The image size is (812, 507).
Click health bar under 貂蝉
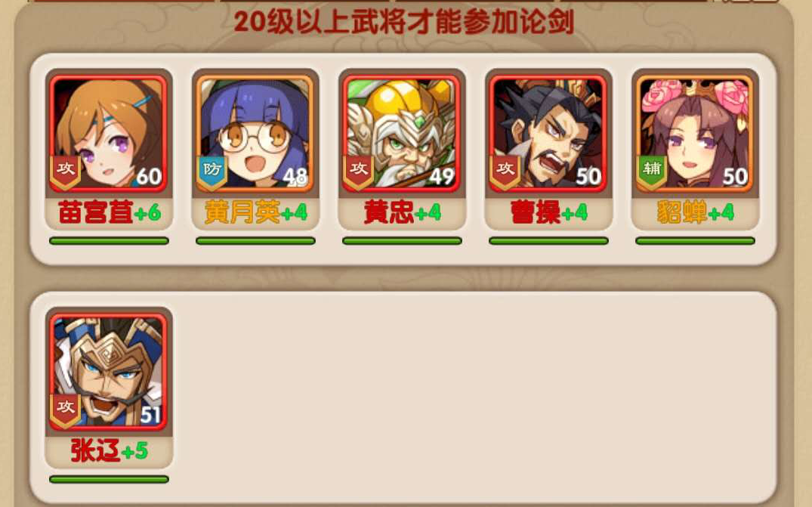(695, 241)
